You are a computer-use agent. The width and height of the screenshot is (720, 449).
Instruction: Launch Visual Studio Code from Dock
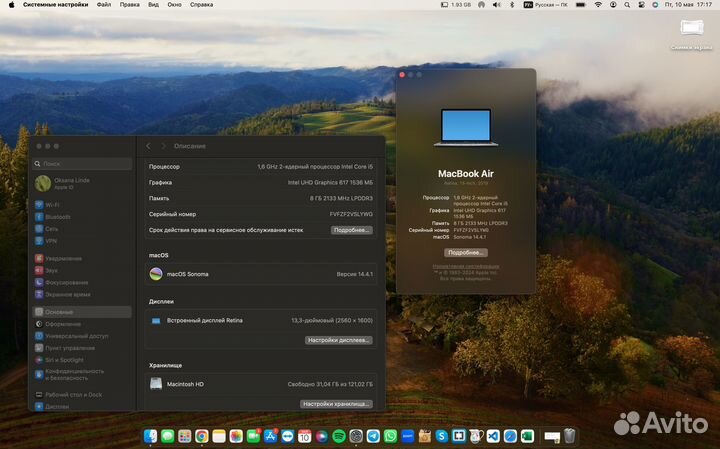pyautogui.click(x=493, y=436)
